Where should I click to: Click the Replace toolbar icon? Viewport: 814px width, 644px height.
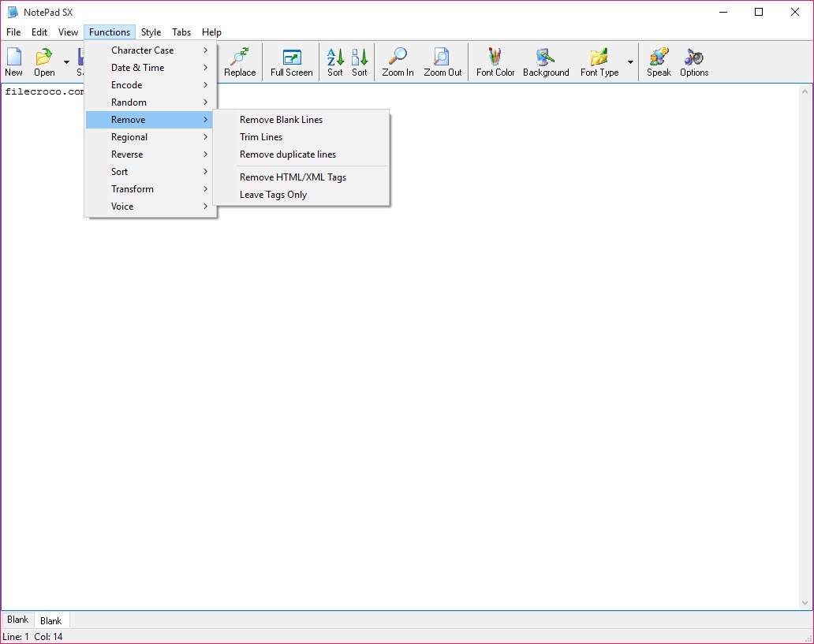pyautogui.click(x=240, y=61)
